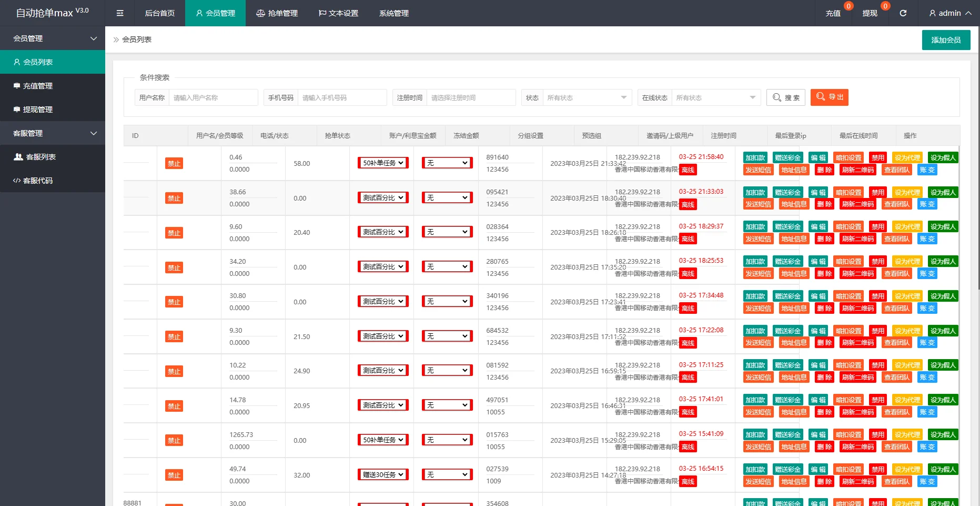This screenshot has width=980, height=506.
Task: Collapse the sidebar with the hamburger icon
Action: (120, 13)
